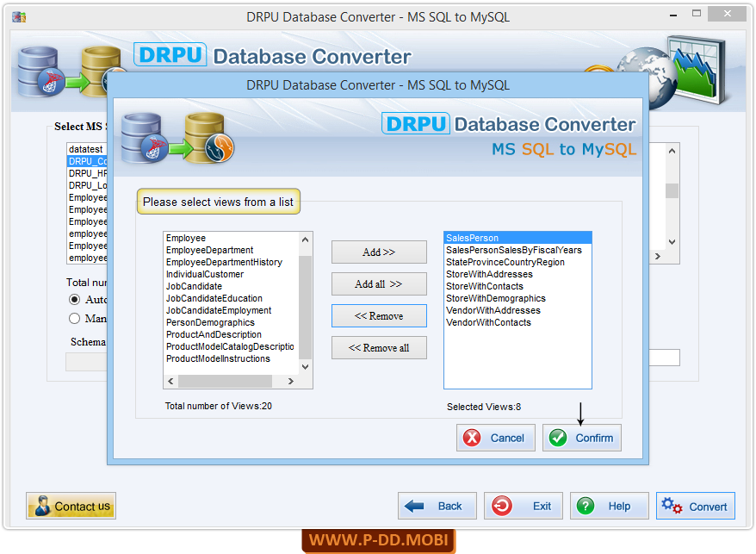This screenshot has height=554, width=756.
Task: Click << Remove all button
Action: [x=379, y=347]
